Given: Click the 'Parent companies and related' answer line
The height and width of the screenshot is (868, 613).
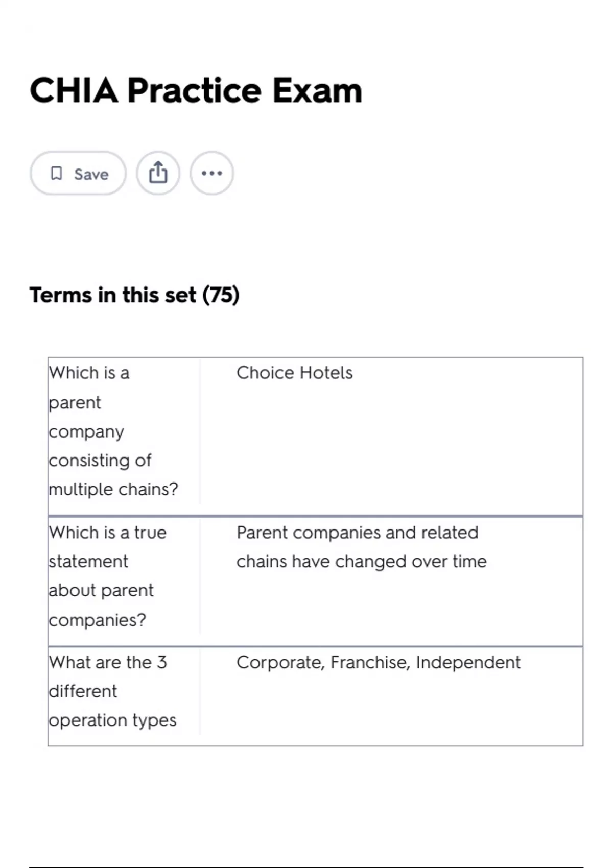Looking at the screenshot, I should [357, 533].
